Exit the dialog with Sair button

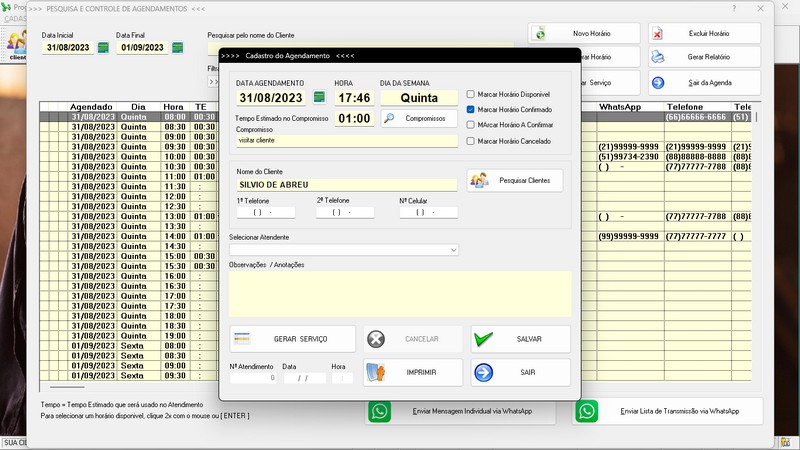click(x=520, y=372)
